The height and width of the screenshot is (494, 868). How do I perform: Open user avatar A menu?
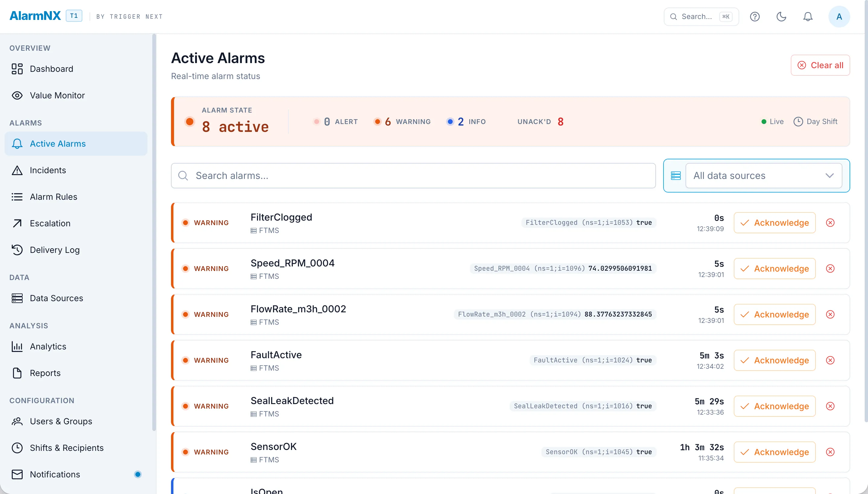point(839,17)
